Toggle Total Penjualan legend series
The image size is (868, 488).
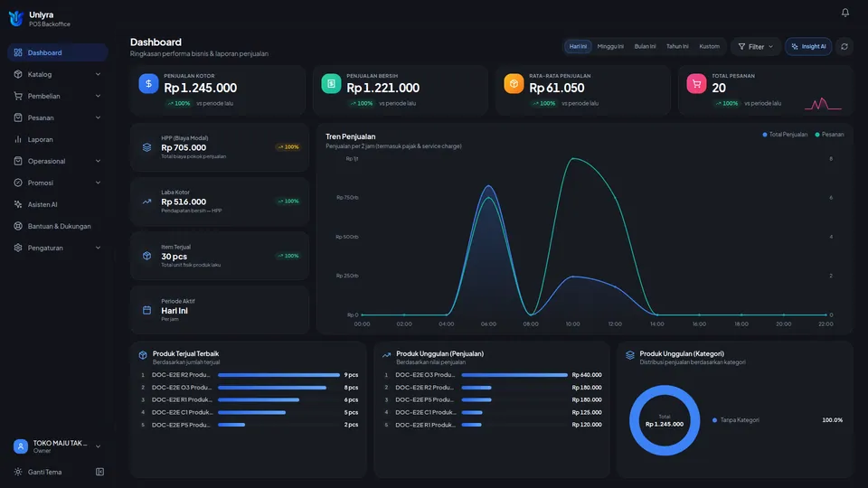(785, 135)
